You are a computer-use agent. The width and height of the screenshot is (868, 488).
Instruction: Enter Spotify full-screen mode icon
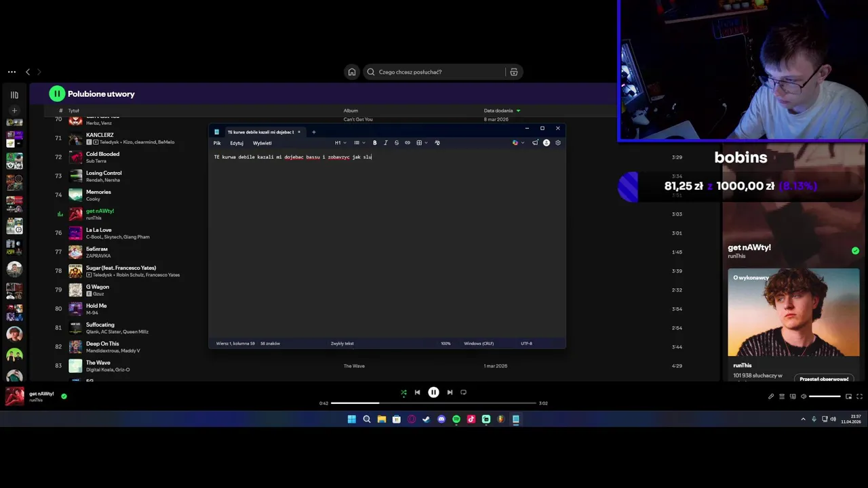pyautogui.click(x=859, y=396)
